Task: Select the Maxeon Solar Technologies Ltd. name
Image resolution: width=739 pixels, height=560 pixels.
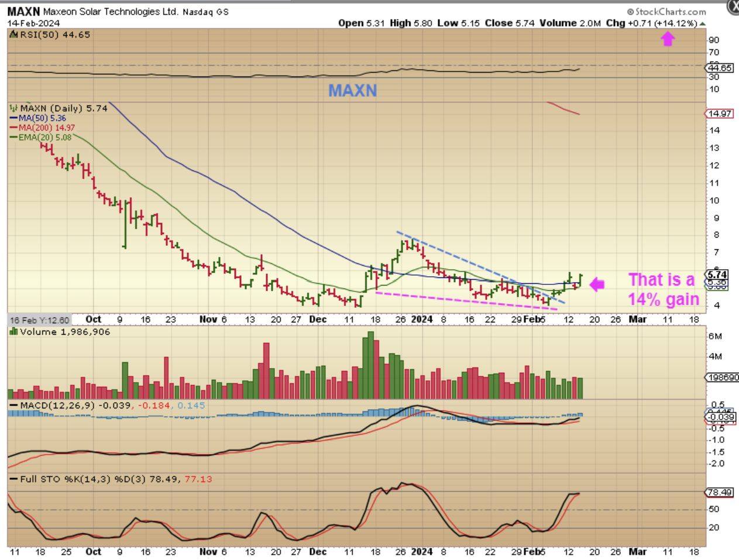Action: tap(111, 12)
